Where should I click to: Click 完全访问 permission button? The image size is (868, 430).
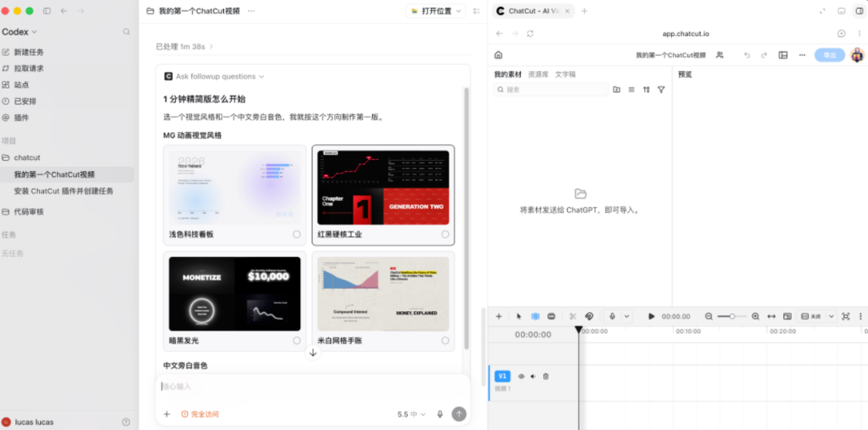(x=200, y=415)
